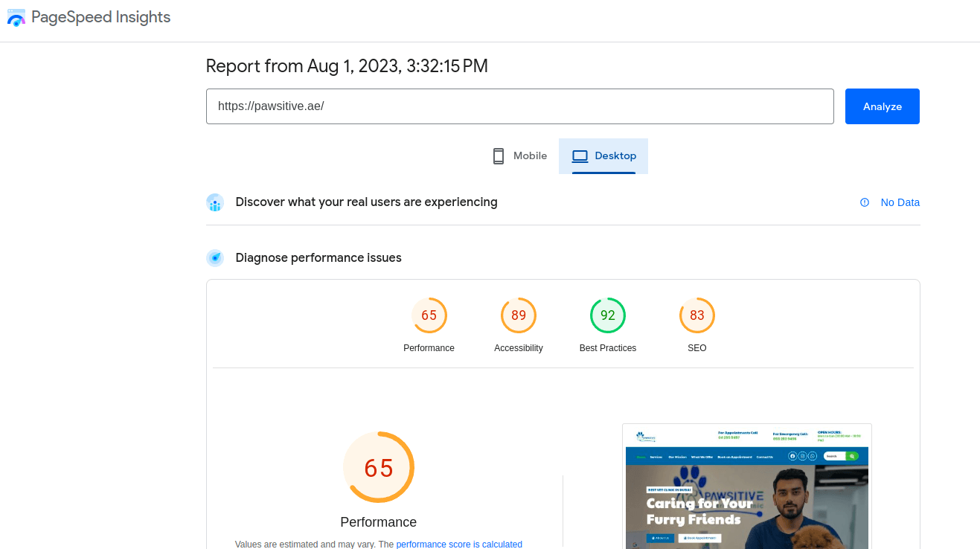Focus the URL field containing pawsitive.ae
The height and width of the screenshot is (549, 980).
pos(519,106)
